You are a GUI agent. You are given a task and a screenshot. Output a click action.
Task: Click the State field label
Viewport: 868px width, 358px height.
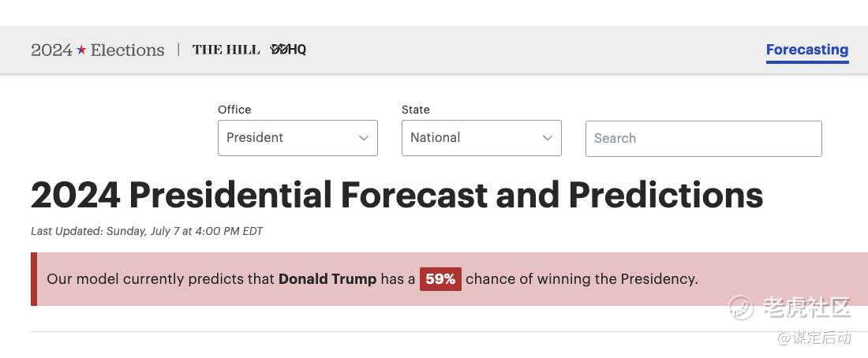416,110
